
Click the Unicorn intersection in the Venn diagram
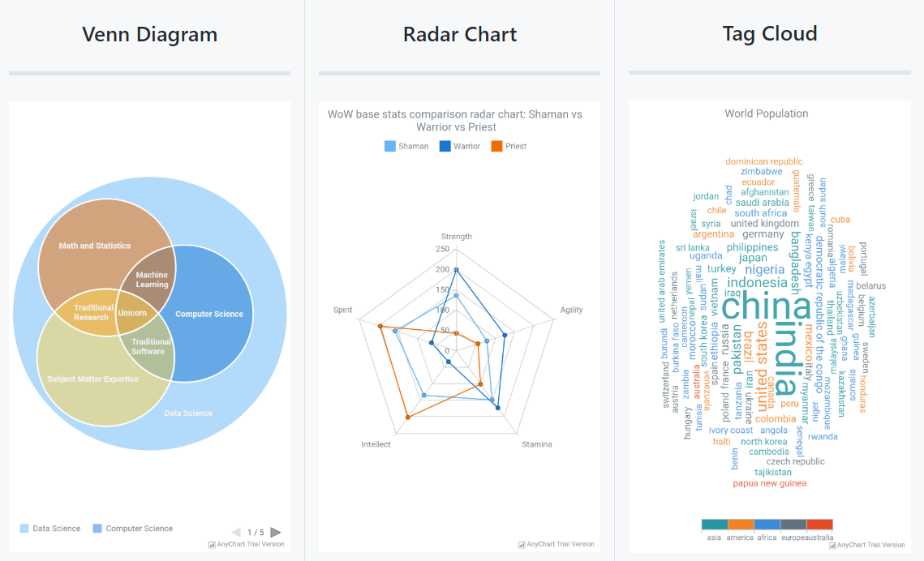[132, 313]
